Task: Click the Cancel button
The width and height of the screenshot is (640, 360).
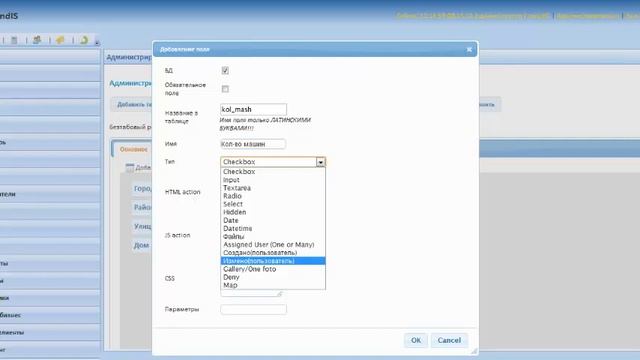Action: point(449,340)
